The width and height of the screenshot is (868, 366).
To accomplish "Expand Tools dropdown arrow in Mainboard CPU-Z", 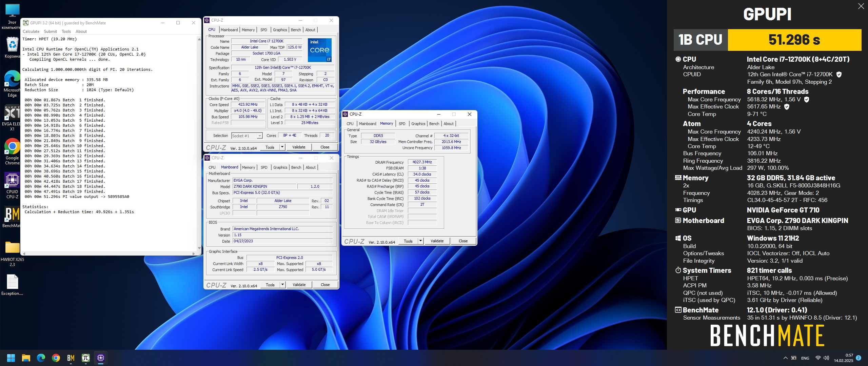I will (x=282, y=285).
